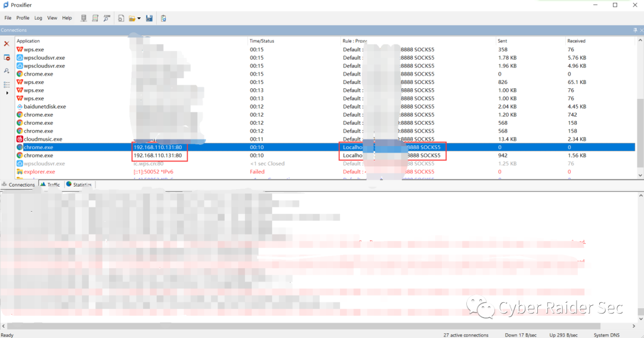Select the red explorer.exe failed row
The height and width of the screenshot is (338, 644).
tap(326, 172)
